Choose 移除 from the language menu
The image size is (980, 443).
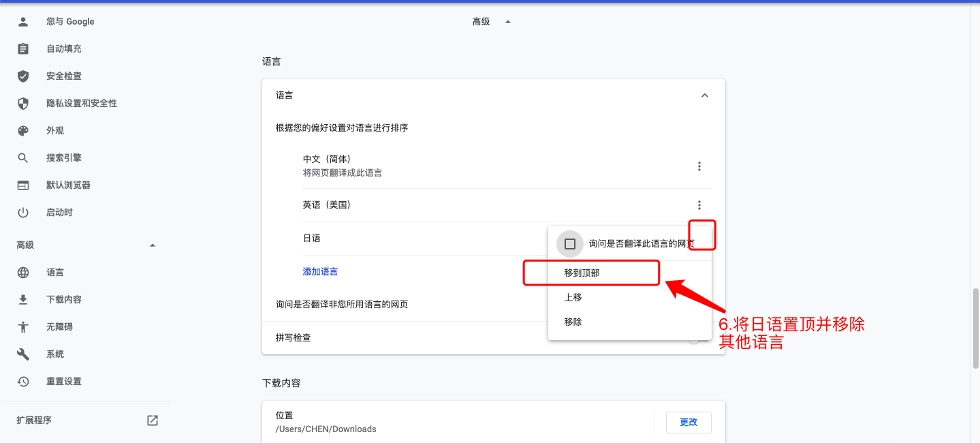(573, 321)
